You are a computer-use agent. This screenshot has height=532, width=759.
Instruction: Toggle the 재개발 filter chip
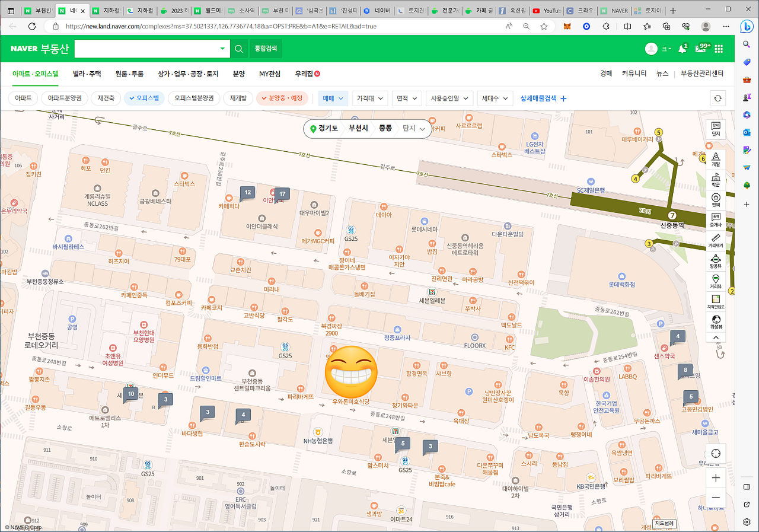(x=238, y=98)
